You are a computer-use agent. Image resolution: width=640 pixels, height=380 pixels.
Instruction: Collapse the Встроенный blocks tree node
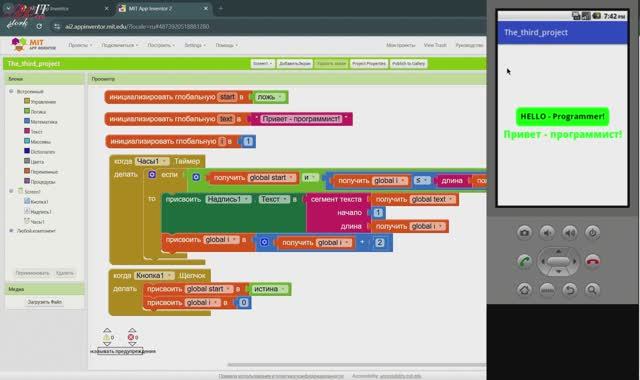tap(11, 91)
